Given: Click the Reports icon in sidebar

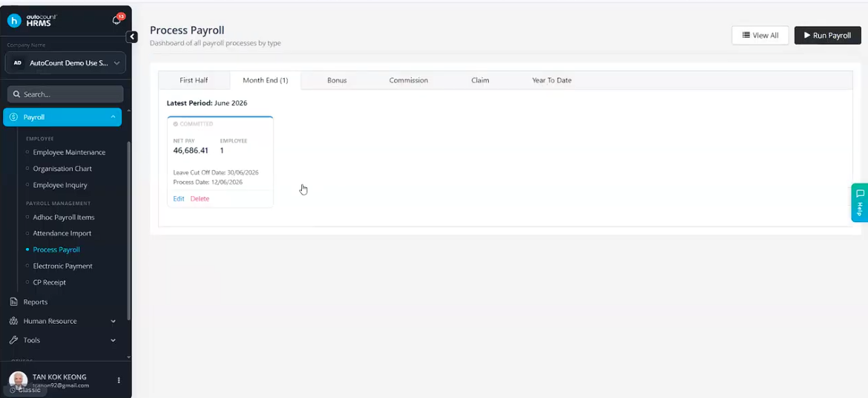Looking at the screenshot, I should coord(14,302).
